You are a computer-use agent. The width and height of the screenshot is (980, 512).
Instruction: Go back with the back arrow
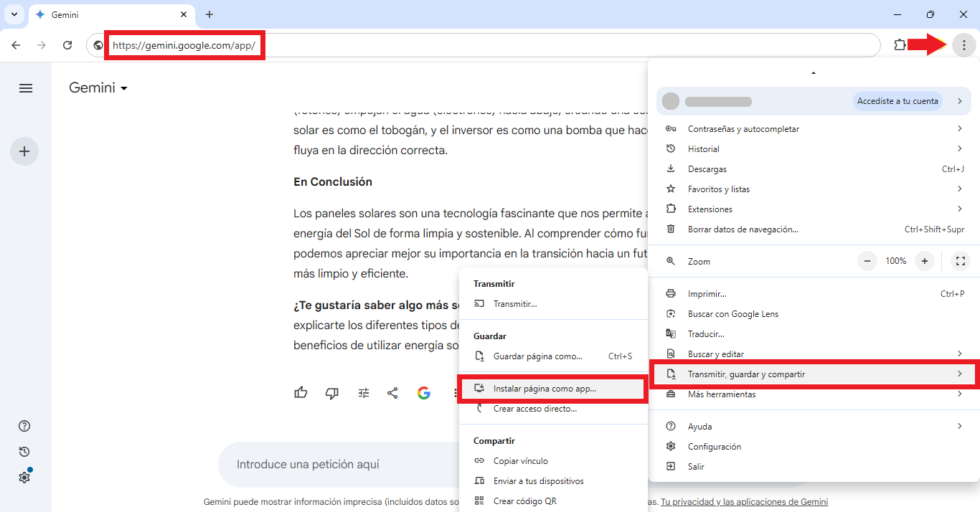(16, 45)
